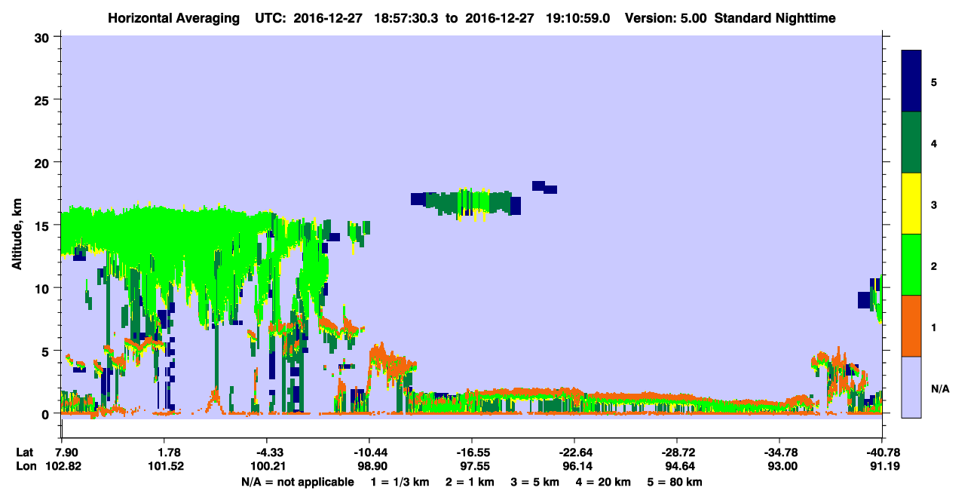Viewport: 980px width, 503px height.
Task: Click 'Standard Nighttime' in the title
Action: coord(775,17)
